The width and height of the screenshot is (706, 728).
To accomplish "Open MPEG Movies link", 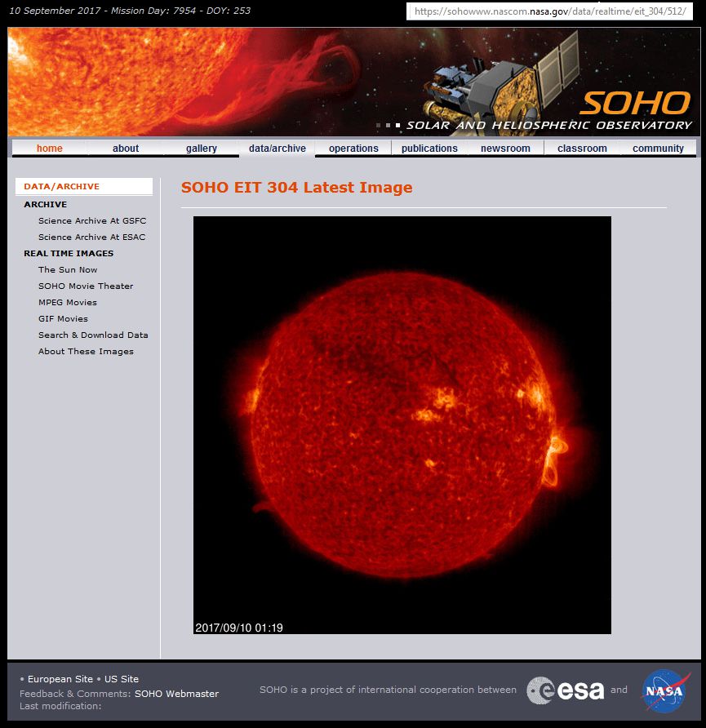I will 68,302.
